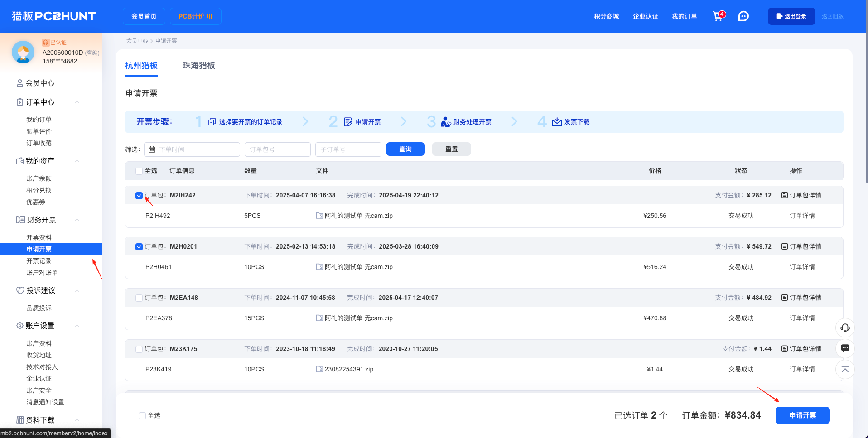
Task: Click the back-to-top arrow icon
Action: (x=845, y=369)
